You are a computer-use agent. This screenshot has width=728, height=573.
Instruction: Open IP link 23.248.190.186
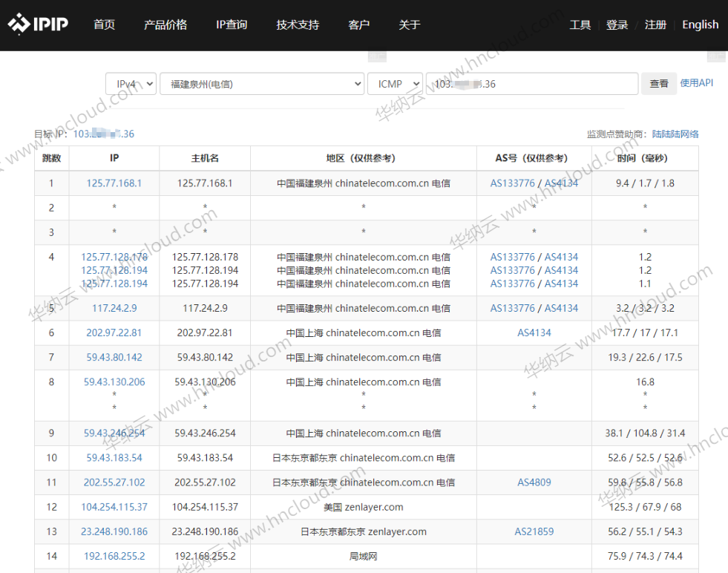[x=114, y=531]
